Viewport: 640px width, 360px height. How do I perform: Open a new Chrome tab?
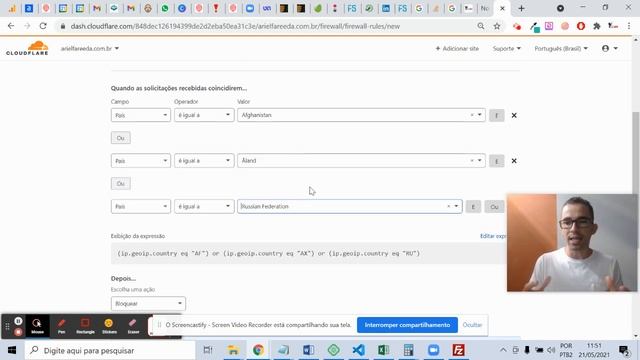tap(521, 8)
